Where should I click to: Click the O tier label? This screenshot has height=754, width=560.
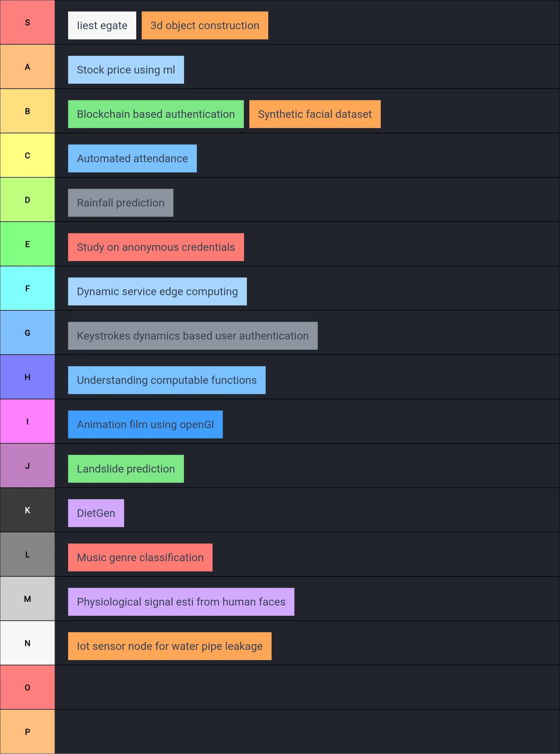coord(27,687)
